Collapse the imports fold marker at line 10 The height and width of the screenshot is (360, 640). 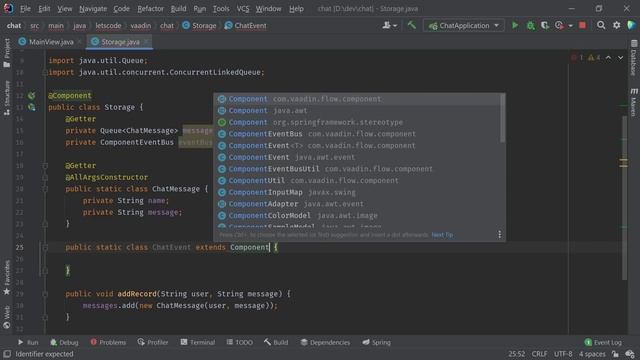point(45,72)
